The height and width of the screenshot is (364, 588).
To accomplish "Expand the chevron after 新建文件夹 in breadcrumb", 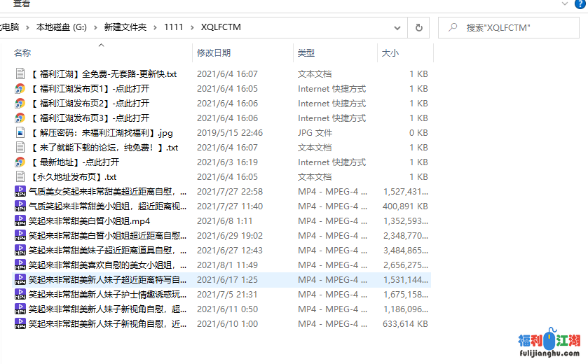I will (x=156, y=27).
